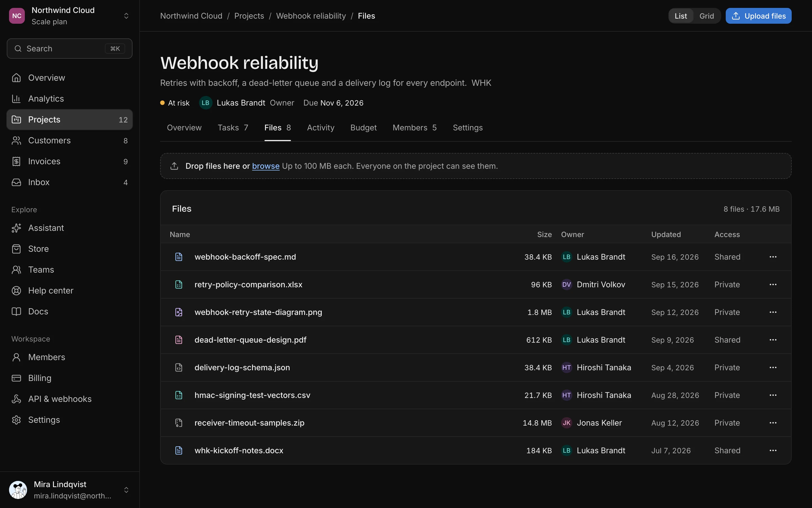This screenshot has width=812, height=508.
Task: Click the workspace Members person icon
Action: (x=16, y=357)
